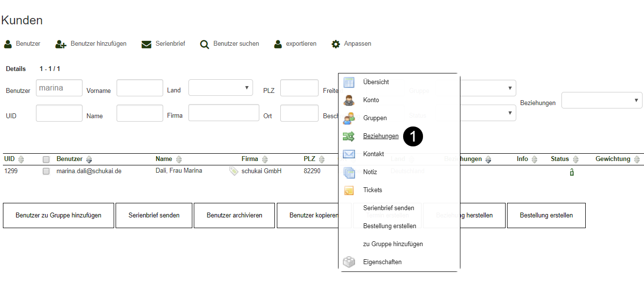The image size is (644, 287).
Task: Click the Konto person icon in menu
Action: 349,100
